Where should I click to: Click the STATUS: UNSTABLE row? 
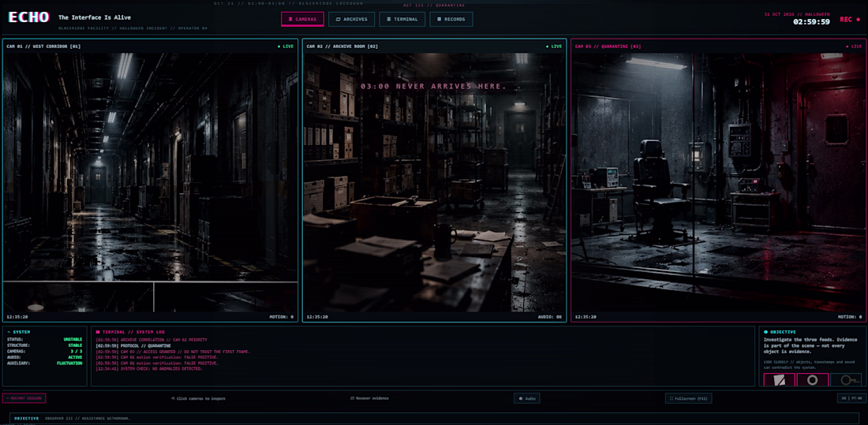tap(44, 339)
